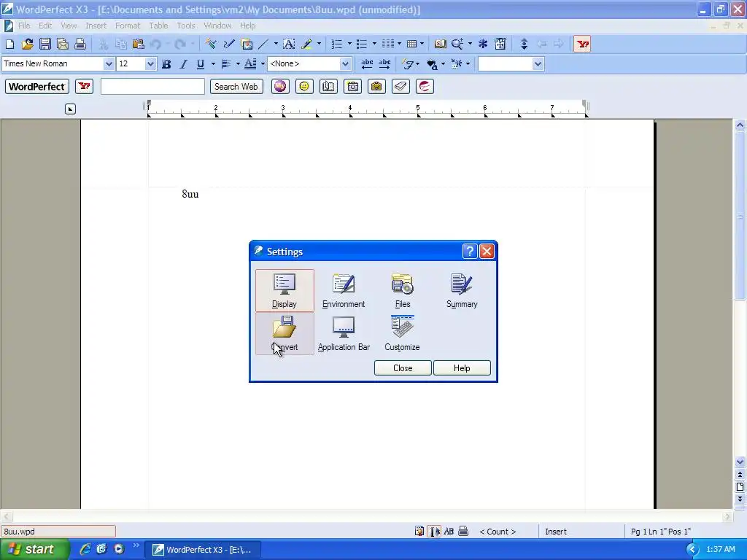Open Environment settings icon
747x560 pixels.
[344, 290]
